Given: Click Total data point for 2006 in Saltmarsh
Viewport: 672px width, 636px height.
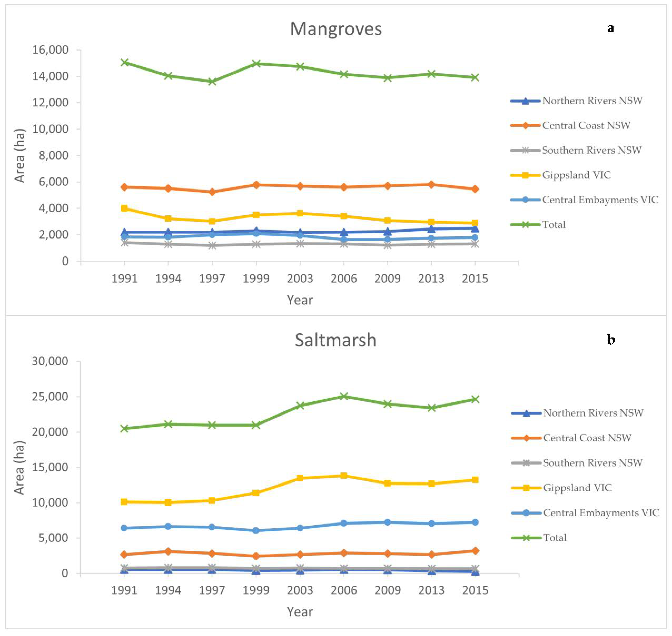Looking at the screenshot, I should click(344, 396).
